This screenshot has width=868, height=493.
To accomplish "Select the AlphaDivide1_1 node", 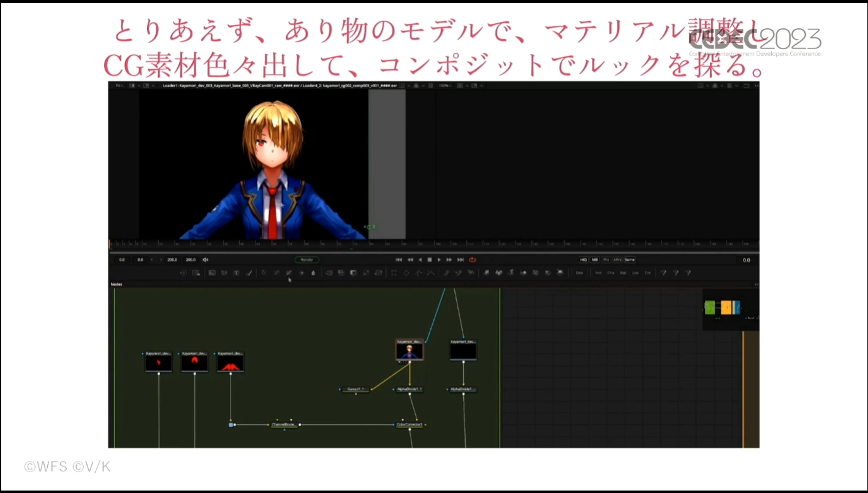I will click(x=409, y=389).
